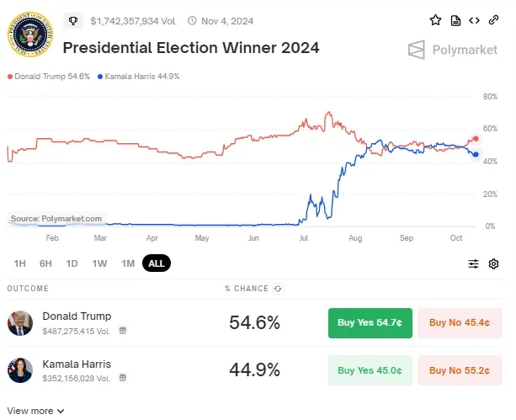Buy Yes for Donald Trump at 54.7¢
Screen dimensions: 516x420
pos(370,322)
